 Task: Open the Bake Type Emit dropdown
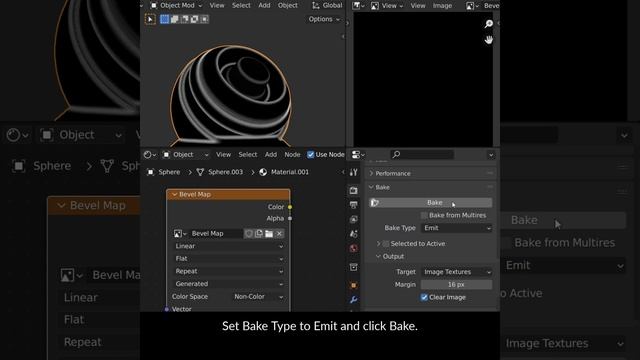pos(456,228)
